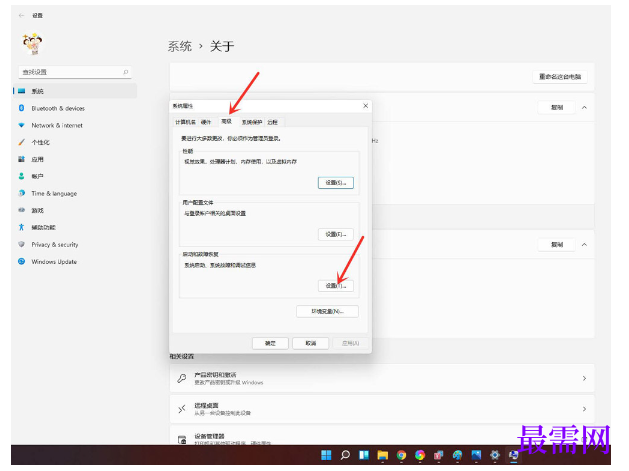Click the 重命名这台电脑 rename button

point(560,77)
